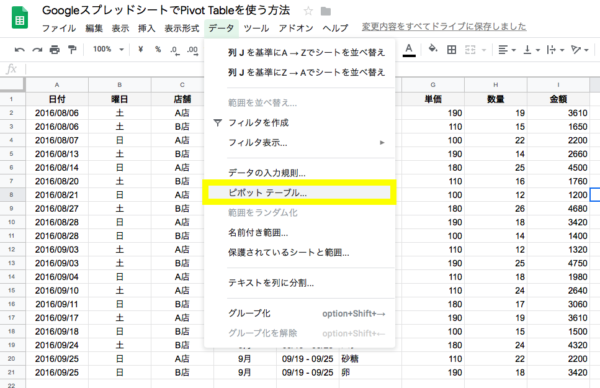Click the redo arrow icon
The height and width of the screenshot is (388, 600).
[x=37, y=50]
